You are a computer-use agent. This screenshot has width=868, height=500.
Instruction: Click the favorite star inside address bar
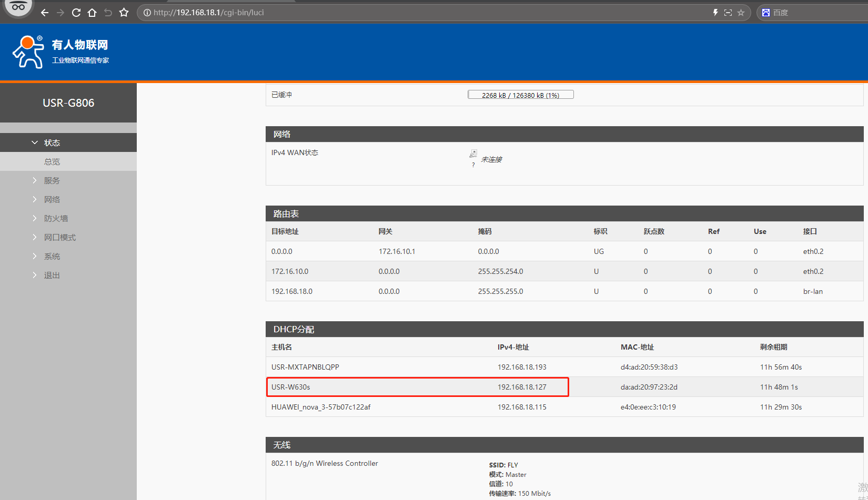[741, 13]
